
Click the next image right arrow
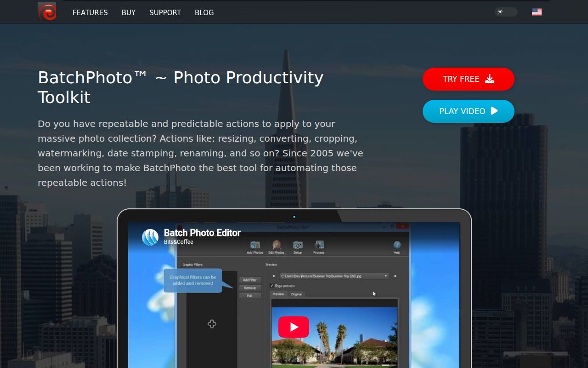pyautogui.click(x=395, y=276)
